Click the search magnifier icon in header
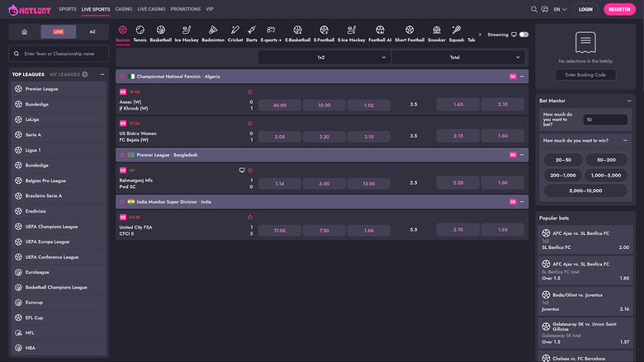 coord(533,9)
